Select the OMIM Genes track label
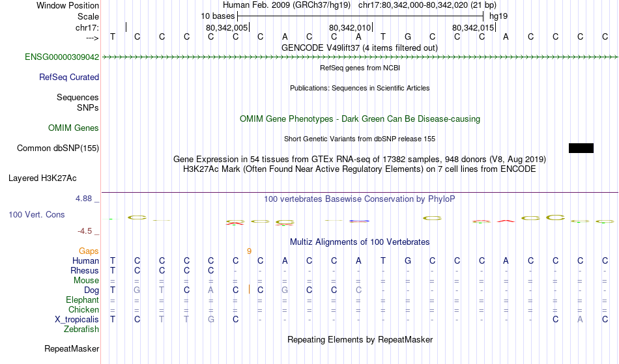The height and width of the screenshot is (364, 619). [x=74, y=128]
